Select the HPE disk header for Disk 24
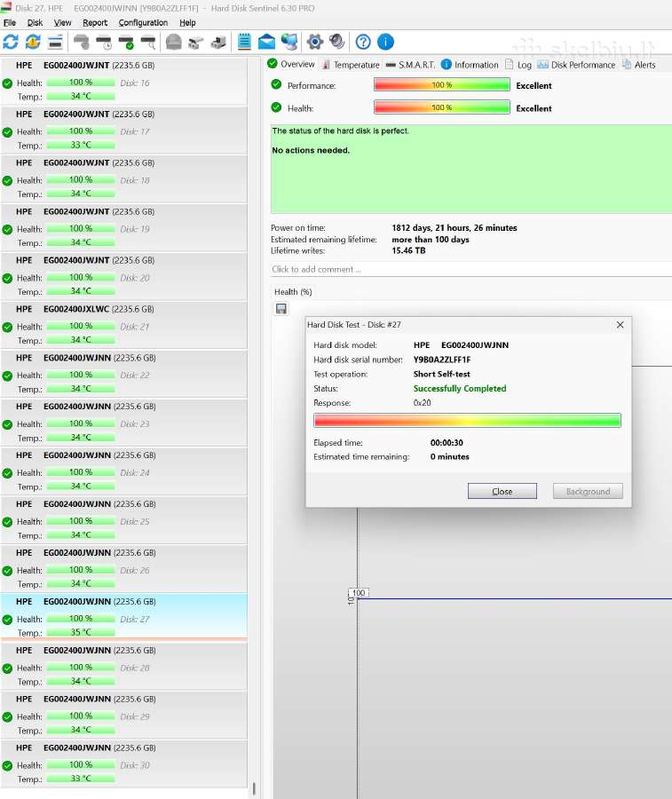This screenshot has height=799, width=672. (x=85, y=455)
